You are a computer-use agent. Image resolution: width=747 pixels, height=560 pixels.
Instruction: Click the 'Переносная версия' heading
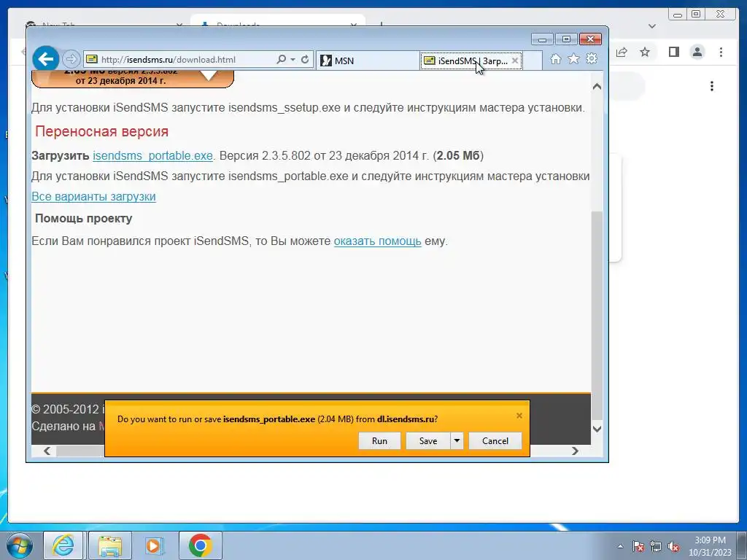click(x=101, y=131)
